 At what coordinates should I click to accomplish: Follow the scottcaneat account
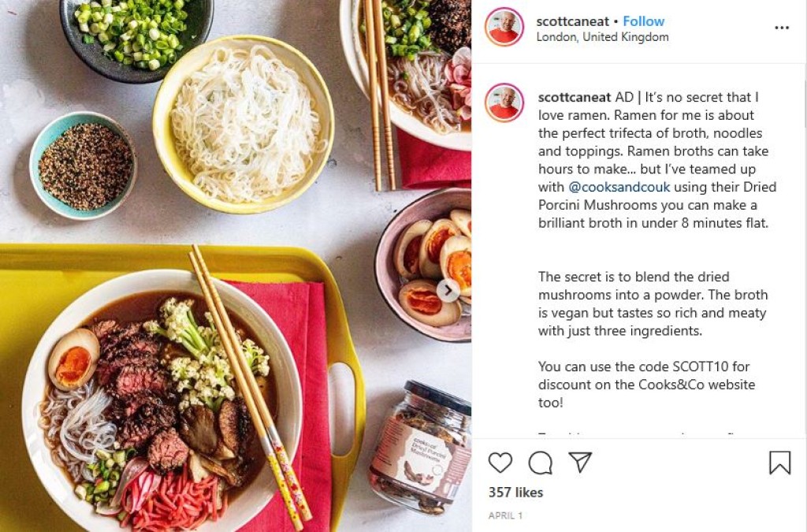643,21
